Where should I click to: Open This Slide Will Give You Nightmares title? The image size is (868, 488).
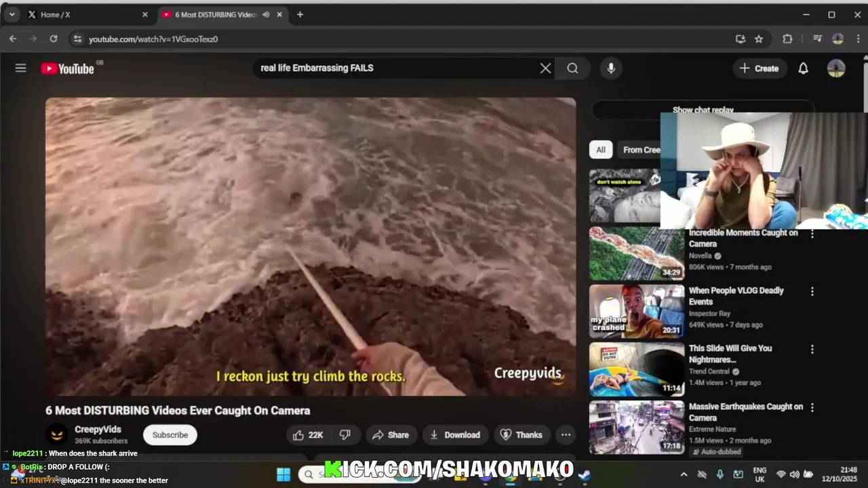tap(730, 354)
